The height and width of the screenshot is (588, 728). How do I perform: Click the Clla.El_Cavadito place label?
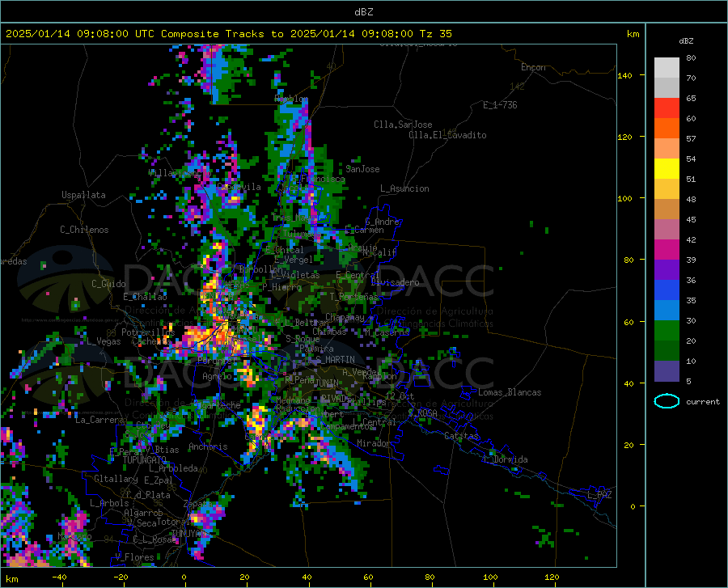click(x=447, y=135)
